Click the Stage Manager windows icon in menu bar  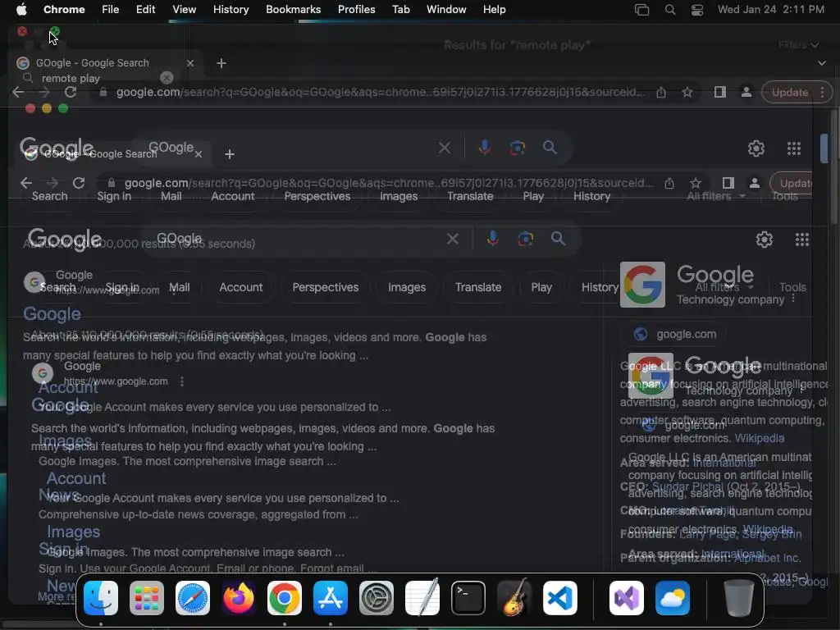641,10
